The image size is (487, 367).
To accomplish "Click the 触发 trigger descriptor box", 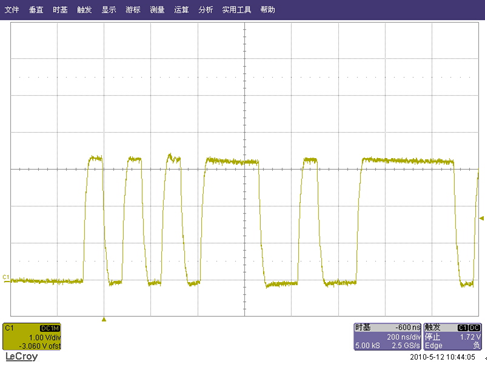I will (x=452, y=336).
